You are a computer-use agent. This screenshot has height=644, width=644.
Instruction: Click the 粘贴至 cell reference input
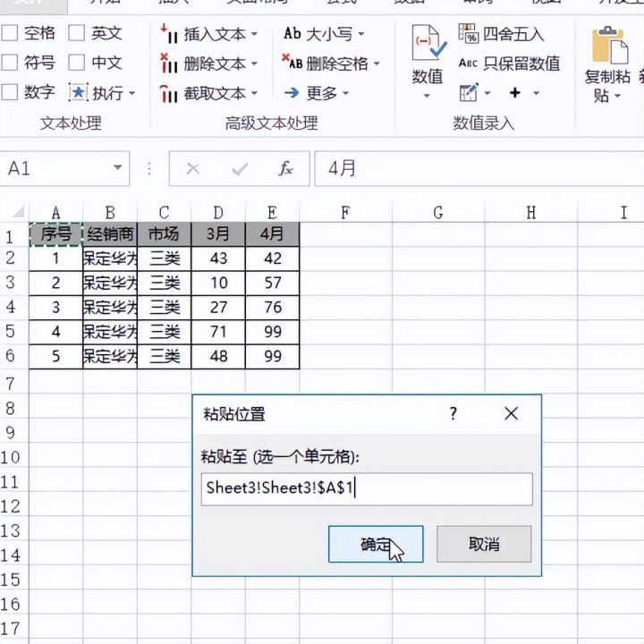click(367, 488)
